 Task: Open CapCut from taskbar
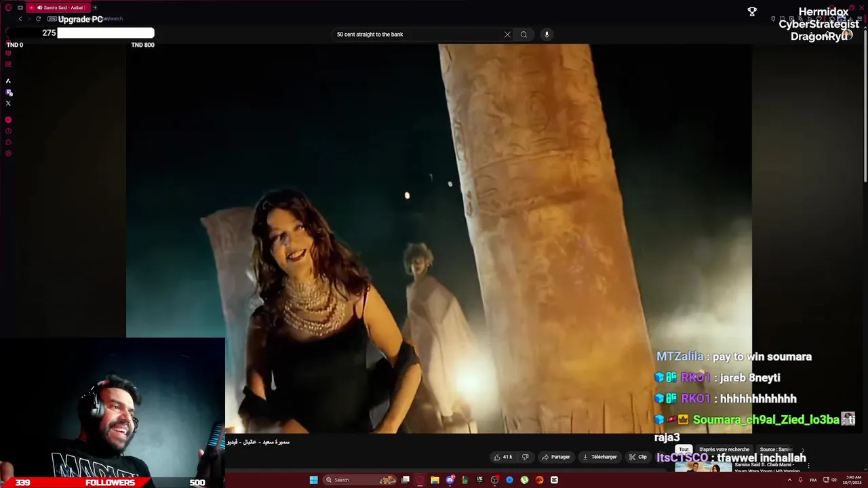point(554,480)
